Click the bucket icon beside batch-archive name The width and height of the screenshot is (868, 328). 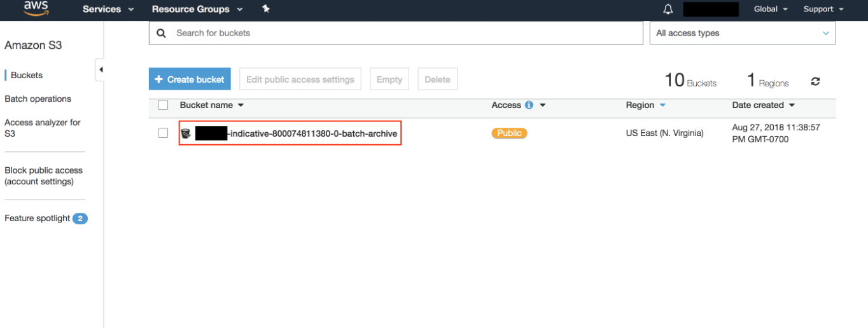pos(186,133)
